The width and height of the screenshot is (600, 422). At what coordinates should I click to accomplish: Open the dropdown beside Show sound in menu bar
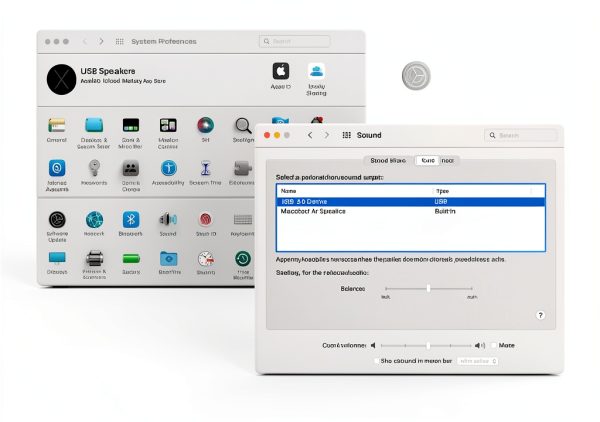(x=478, y=361)
